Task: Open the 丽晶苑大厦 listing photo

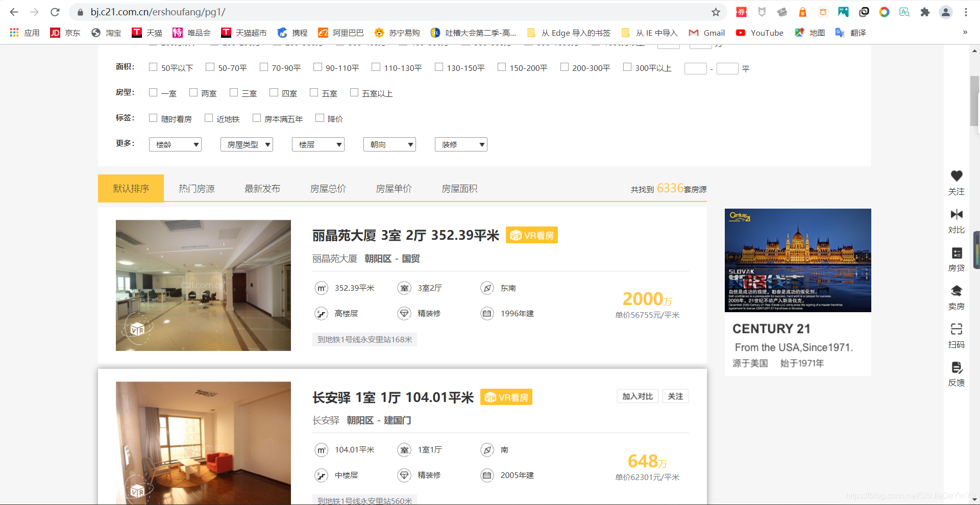Action: (203, 285)
